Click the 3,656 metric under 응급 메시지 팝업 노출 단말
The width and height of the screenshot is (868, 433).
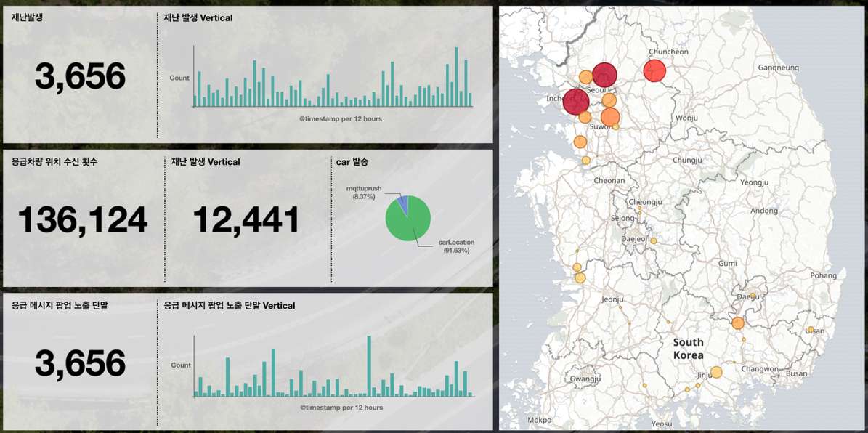click(81, 363)
